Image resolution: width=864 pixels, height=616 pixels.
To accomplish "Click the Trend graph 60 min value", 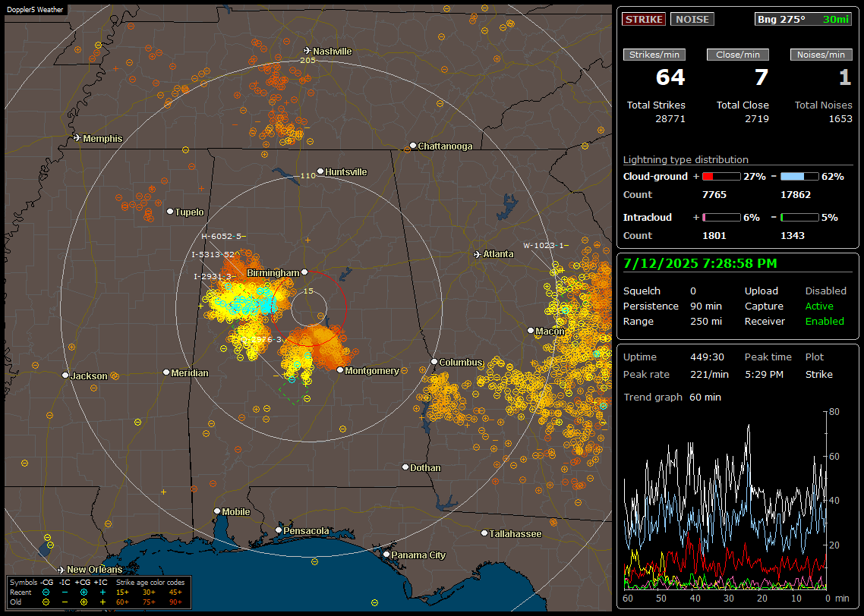I will [705, 397].
